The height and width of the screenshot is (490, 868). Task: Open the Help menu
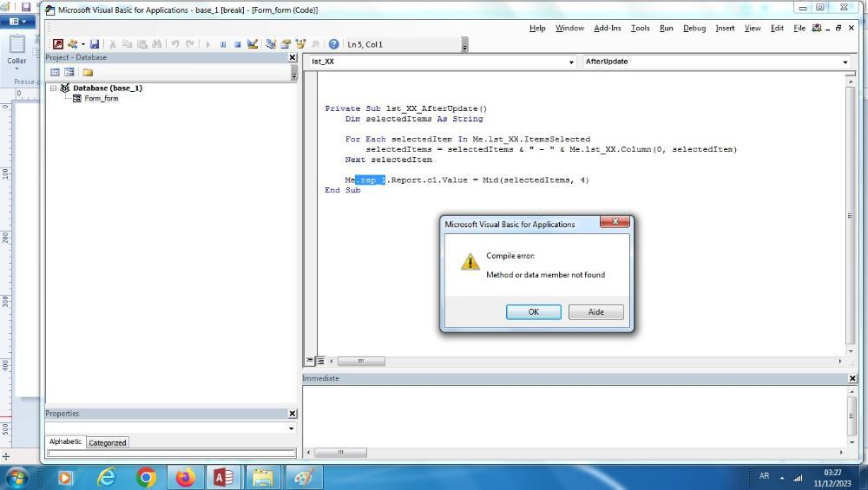537,29
